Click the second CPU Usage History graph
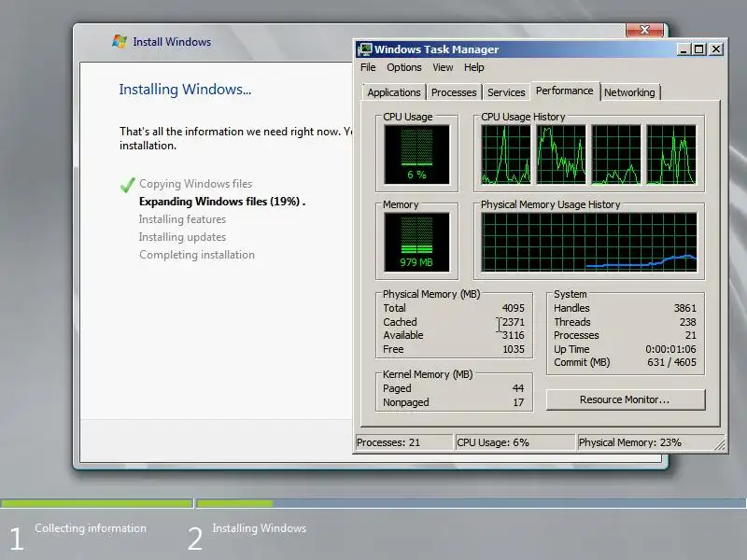 coord(561,154)
